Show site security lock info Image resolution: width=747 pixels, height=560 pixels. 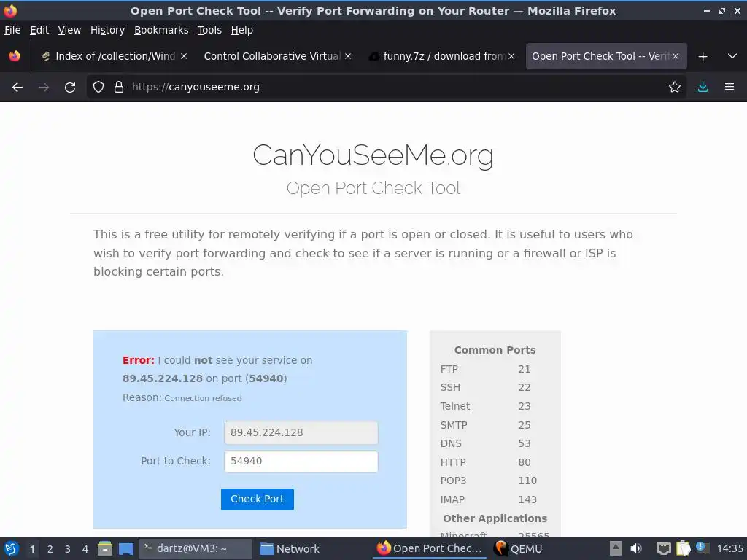[x=119, y=87]
